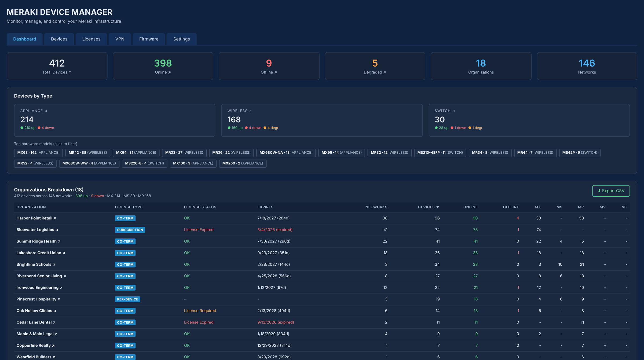Switch to the Licenses tab
Screen dimensions: 644x360
pos(91,39)
